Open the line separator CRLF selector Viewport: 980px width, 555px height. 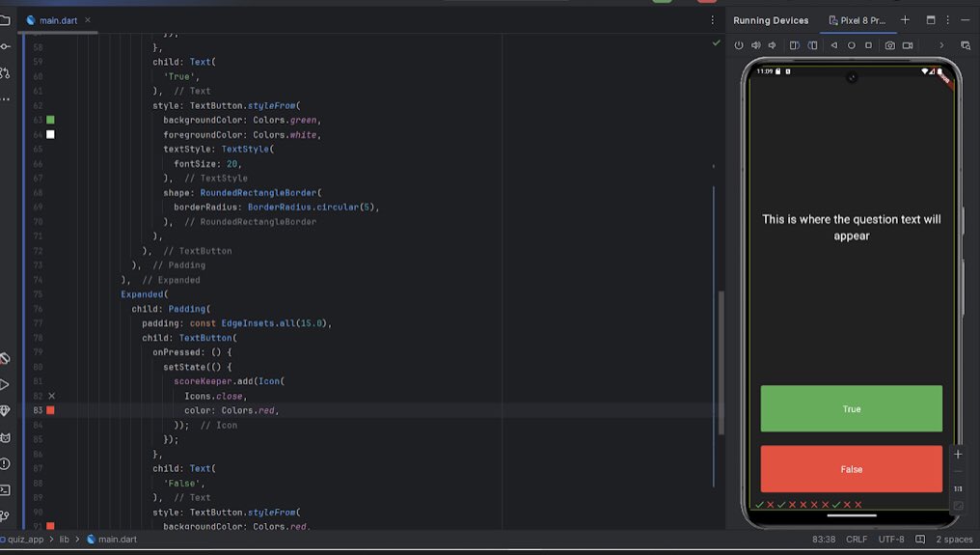click(857, 540)
